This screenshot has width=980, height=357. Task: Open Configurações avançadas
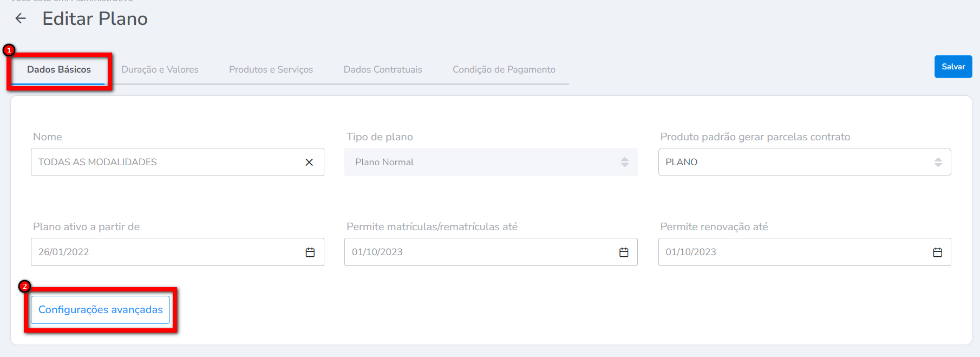(x=100, y=310)
